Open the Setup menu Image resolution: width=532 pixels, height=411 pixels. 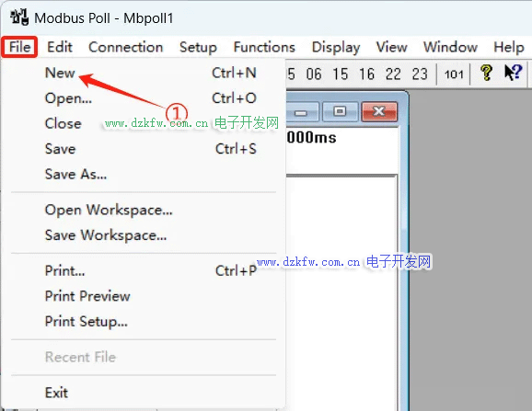(198, 47)
